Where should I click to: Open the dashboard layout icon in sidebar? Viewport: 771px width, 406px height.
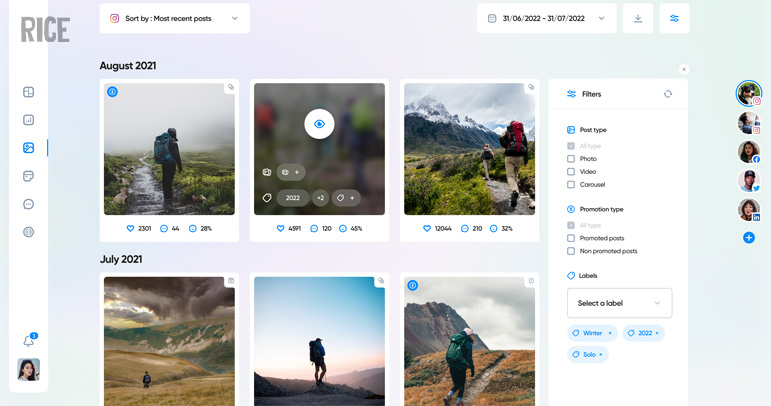pyautogui.click(x=29, y=92)
